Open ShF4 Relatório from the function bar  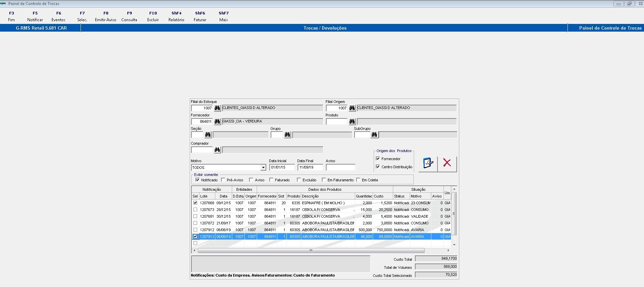pos(176,16)
